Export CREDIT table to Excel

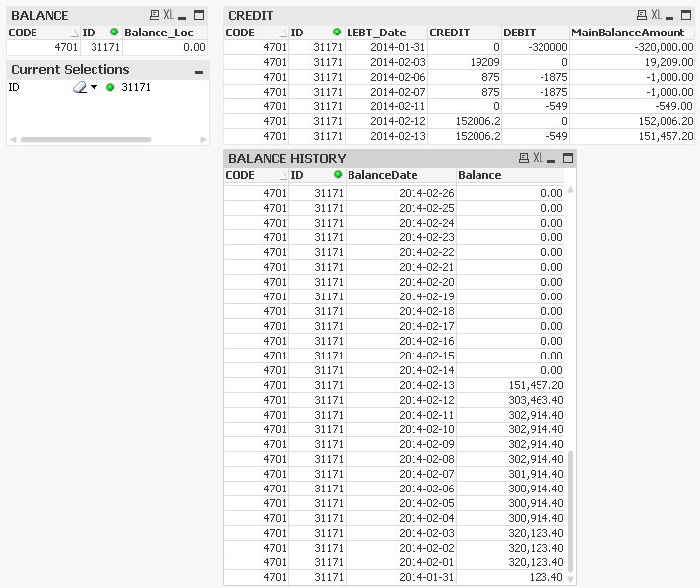coord(656,15)
